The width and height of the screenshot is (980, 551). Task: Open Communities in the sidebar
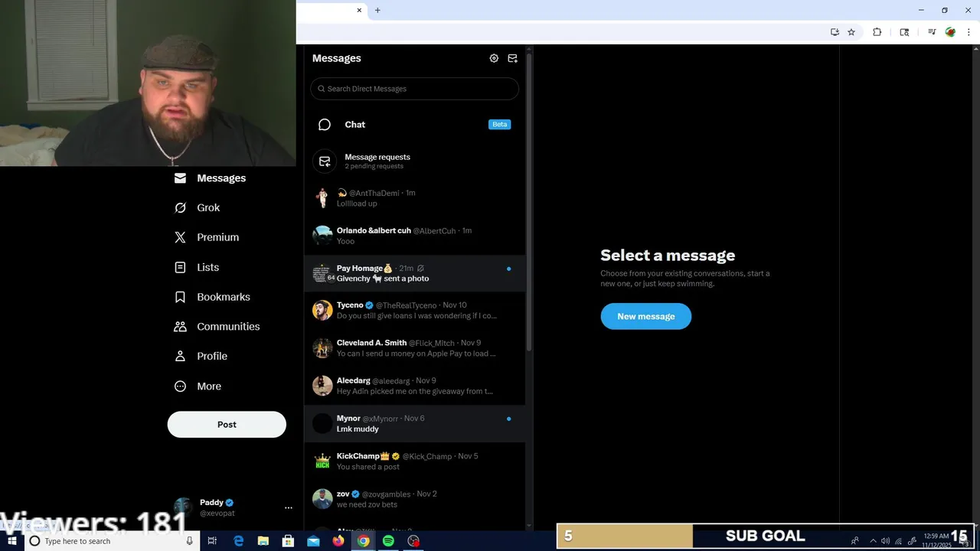point(217,327)
